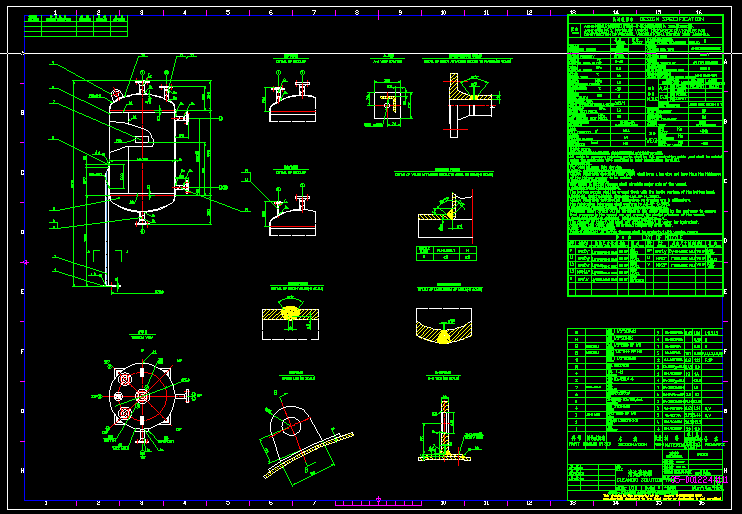Click the lower nozzle dome detail view

tap(290, 212)
